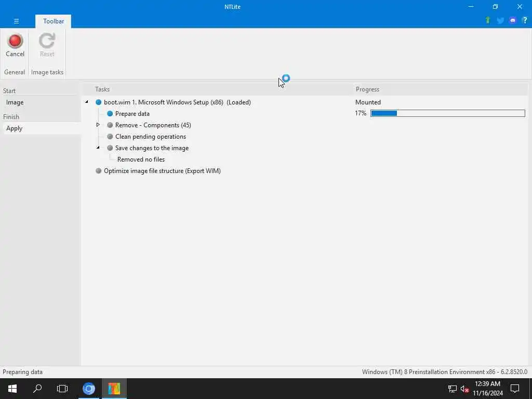Open taskbar Search
532x399 pixels.
[37, 389]
